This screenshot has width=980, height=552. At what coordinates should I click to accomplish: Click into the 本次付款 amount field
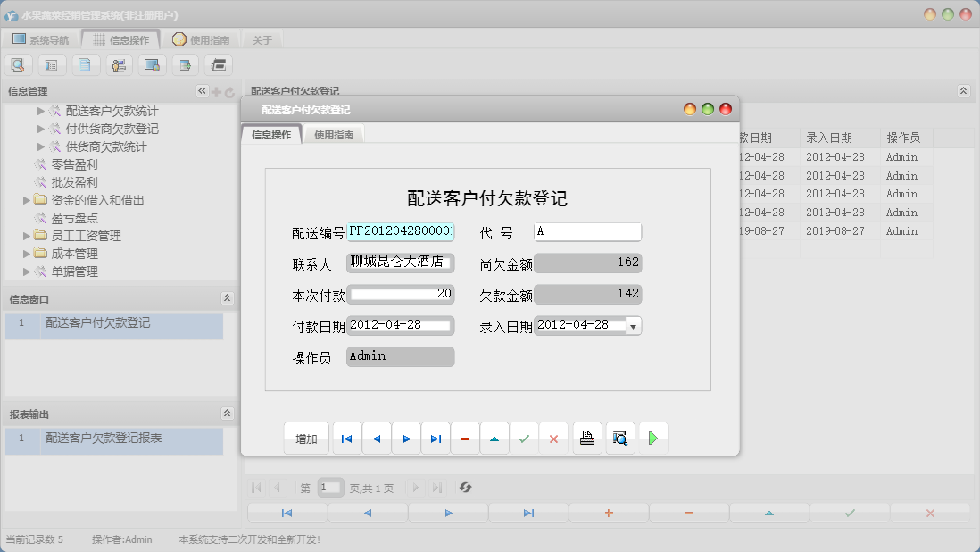(401, 294)
